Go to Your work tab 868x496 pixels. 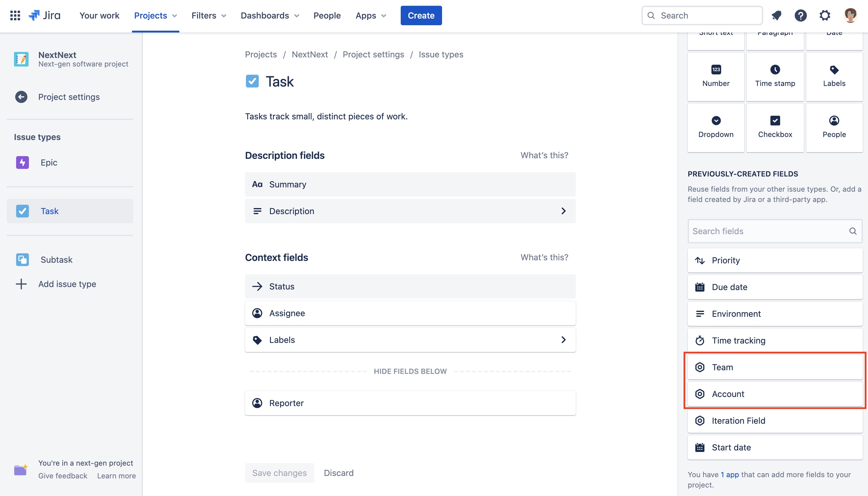coord(99,15)
